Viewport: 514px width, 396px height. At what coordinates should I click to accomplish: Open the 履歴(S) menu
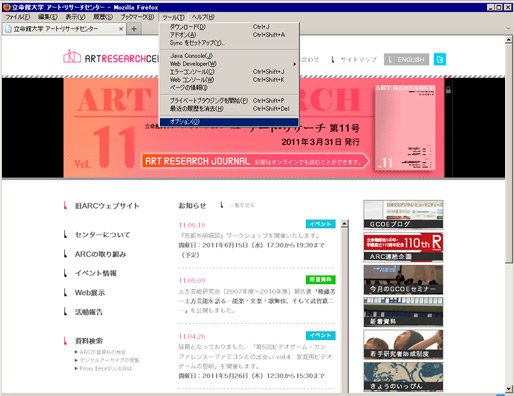pos(103,17)
